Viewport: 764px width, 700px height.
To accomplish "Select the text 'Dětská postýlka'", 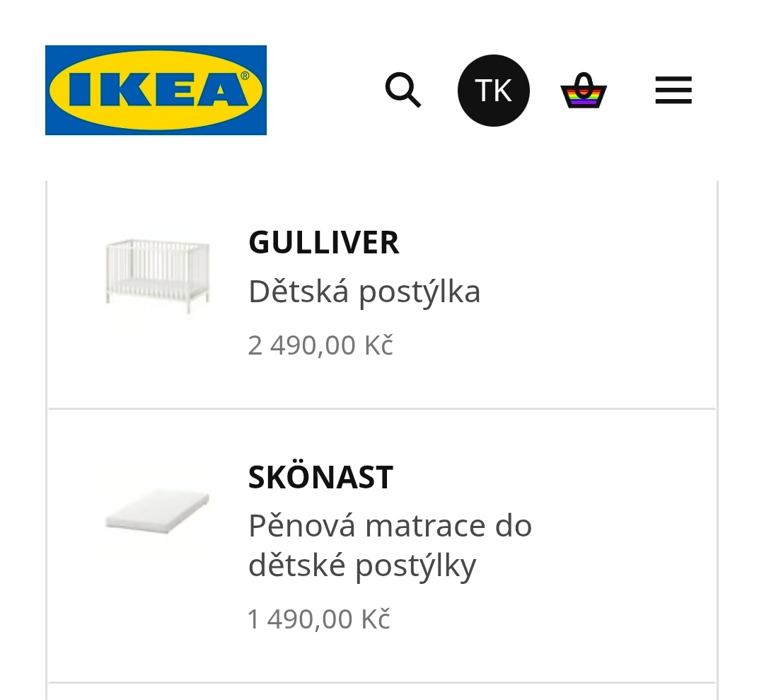I will (x=364, y=290).
